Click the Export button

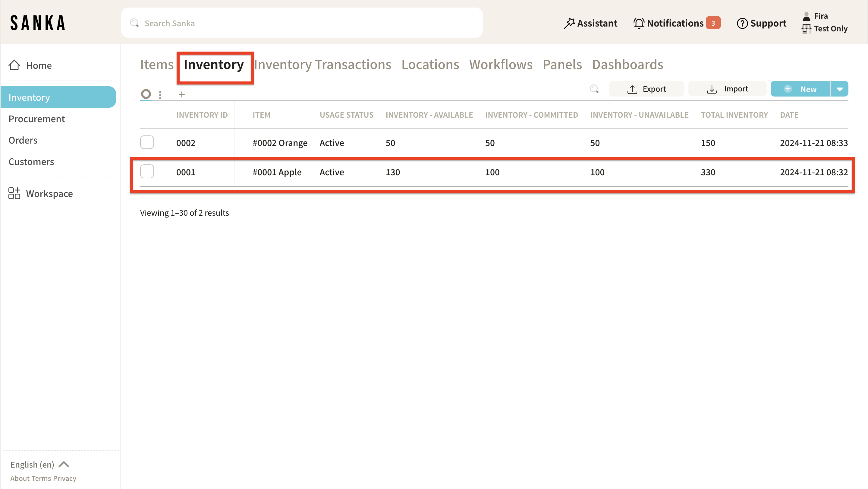(646, 89)
